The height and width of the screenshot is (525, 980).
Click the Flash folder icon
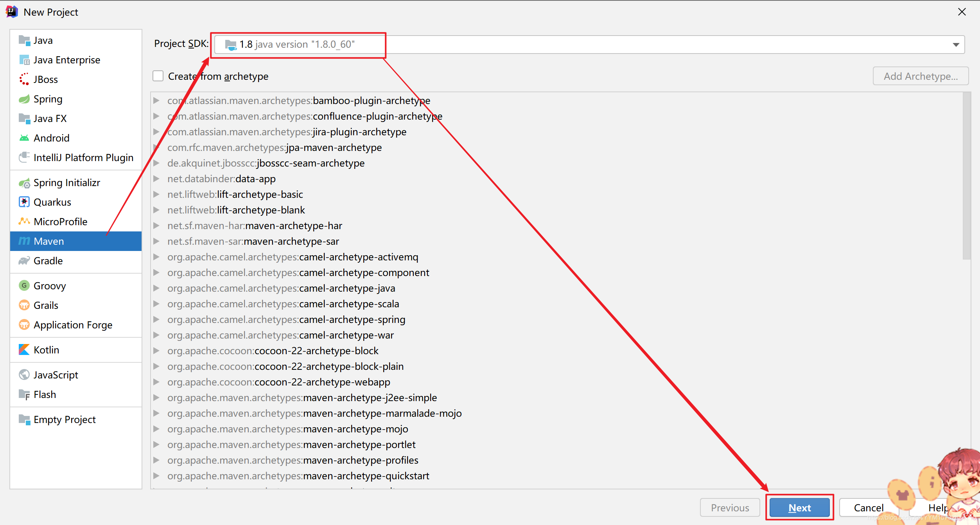coord(24,394)
